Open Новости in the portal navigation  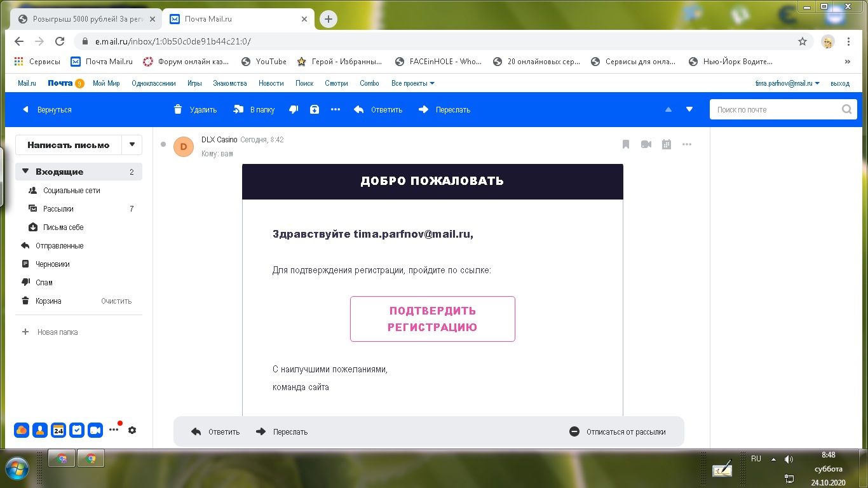(271, 83)
